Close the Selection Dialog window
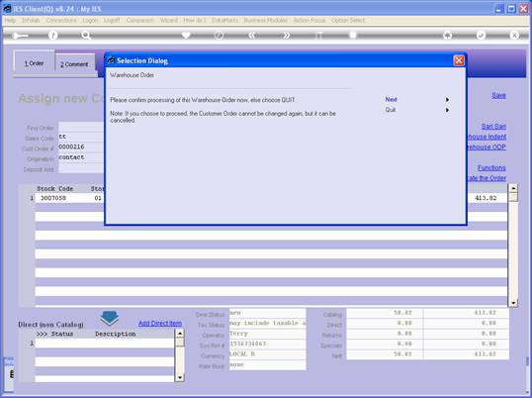Image resolution: width=532 pixels, height=398 pixels. (459, 60)
